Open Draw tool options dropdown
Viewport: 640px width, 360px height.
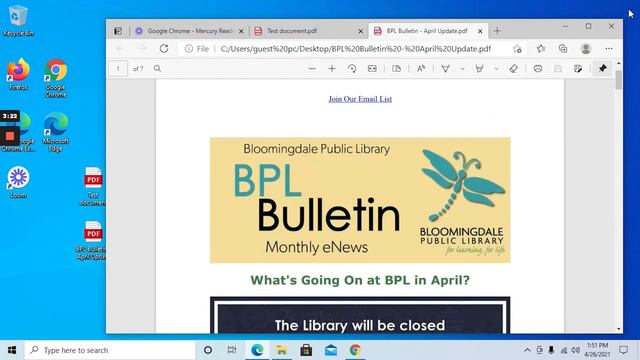(462, 69)
